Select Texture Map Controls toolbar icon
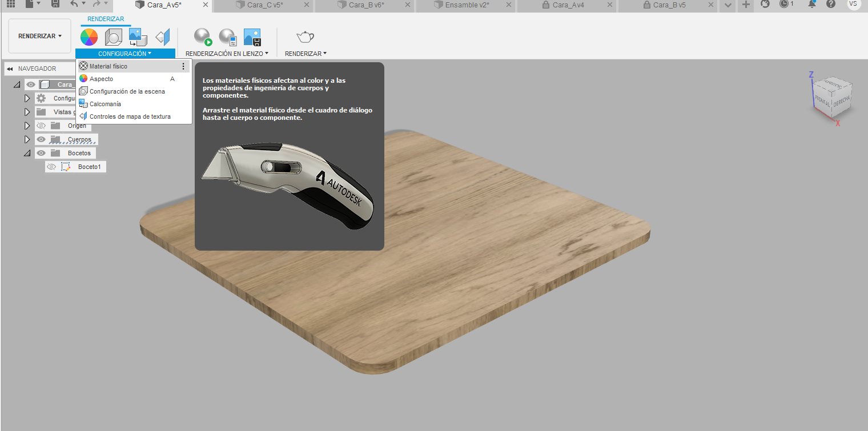 pyautogui.click(x=163, y=37)
